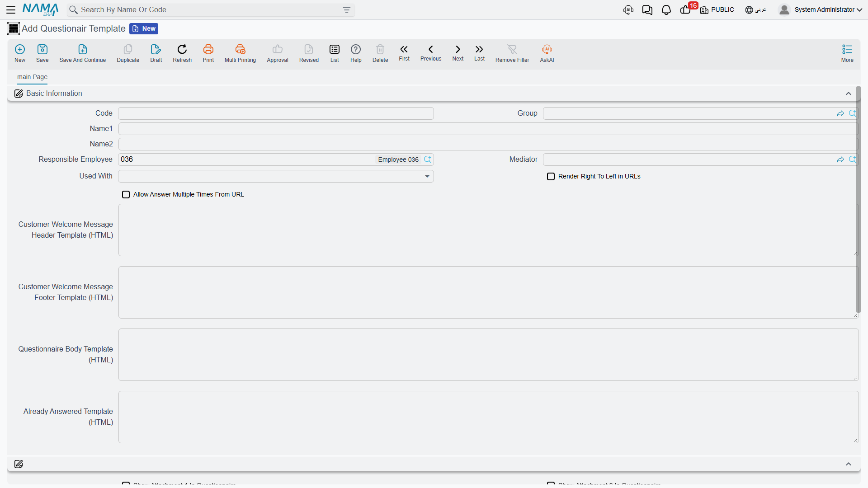Go to the Previous record
Screen dimensions: 868x488
(x=431, y=53)
